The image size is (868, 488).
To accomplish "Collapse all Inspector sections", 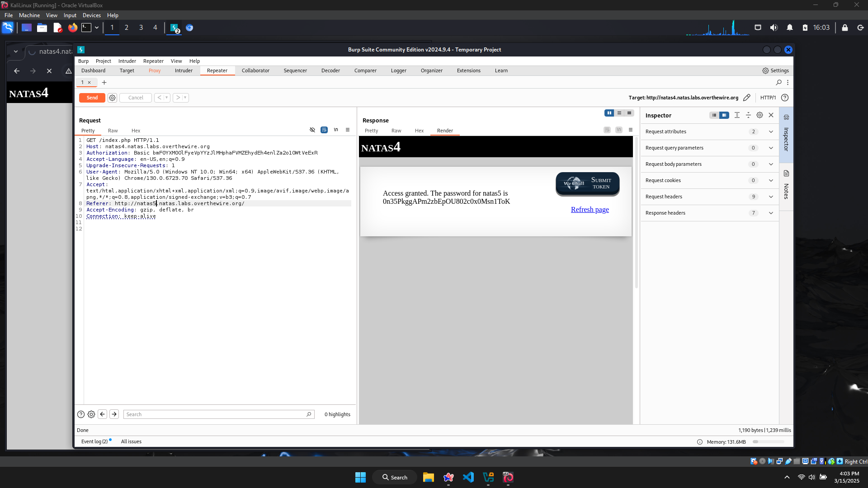I will click(748, 115).
